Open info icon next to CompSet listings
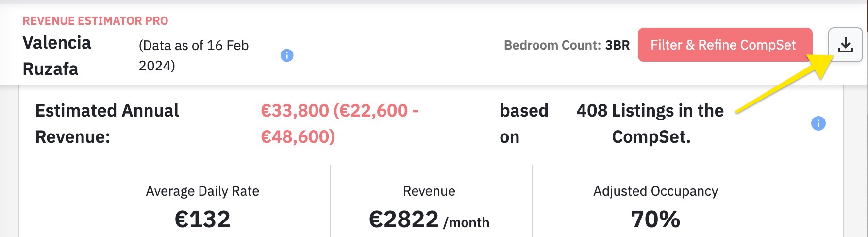 (818, 123)
